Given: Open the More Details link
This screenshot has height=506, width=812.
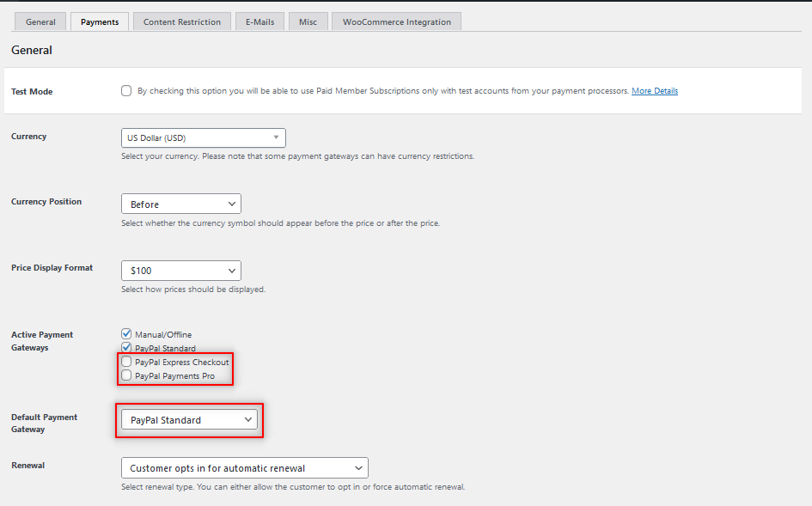Looking at the screenshot, I should pos(655,91).
